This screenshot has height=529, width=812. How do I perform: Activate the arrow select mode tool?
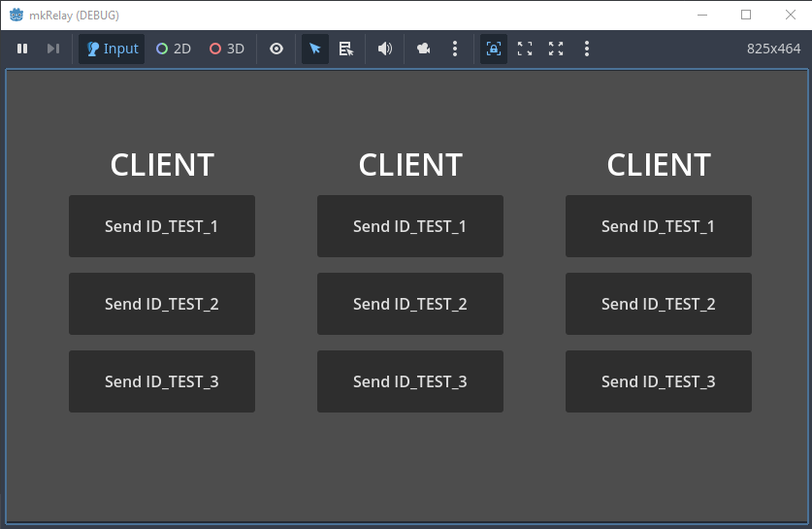click(315, 49)
